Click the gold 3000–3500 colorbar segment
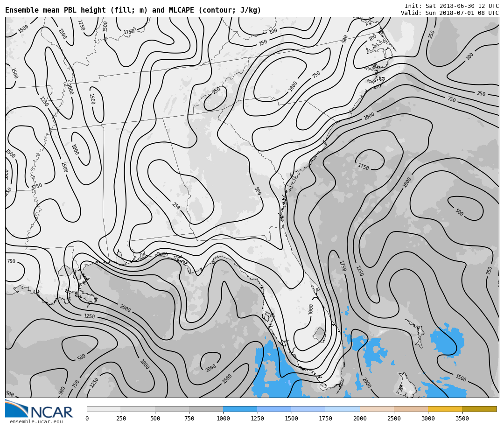 pyautogui.click(x=445, y=409)
